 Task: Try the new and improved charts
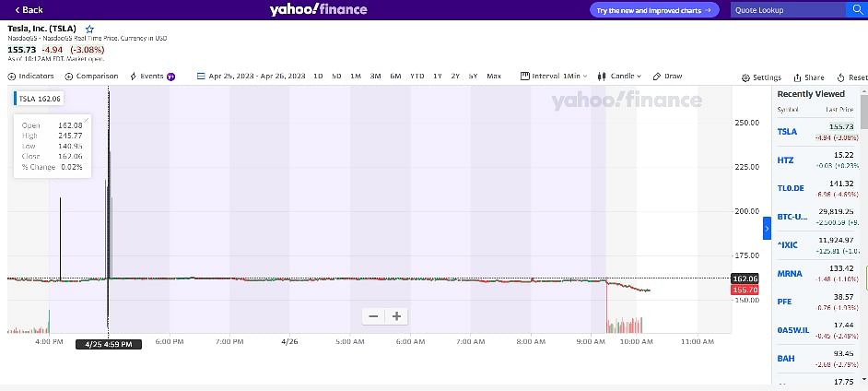(x=654, y=10)
